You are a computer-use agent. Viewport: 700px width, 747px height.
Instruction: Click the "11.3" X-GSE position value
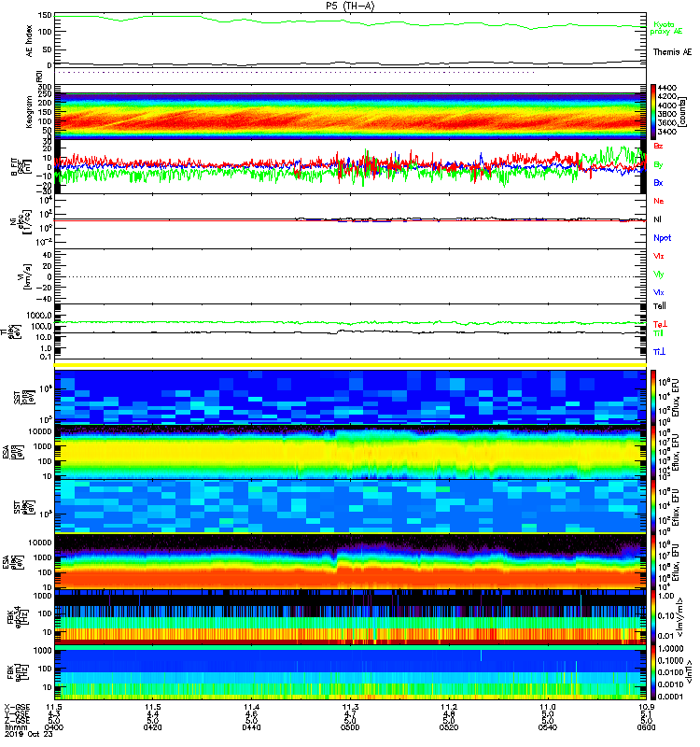350,707
